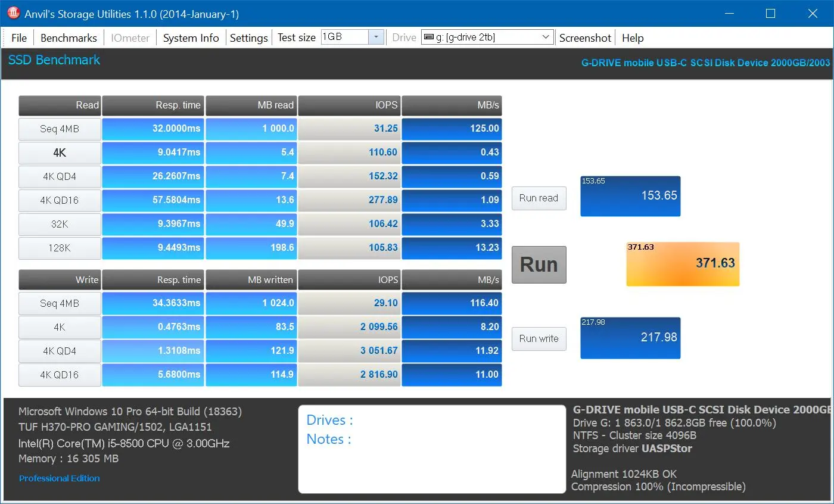Click the 277.89 IOPS cell
The height and width of the screenshot is (504, 834).
350,200
